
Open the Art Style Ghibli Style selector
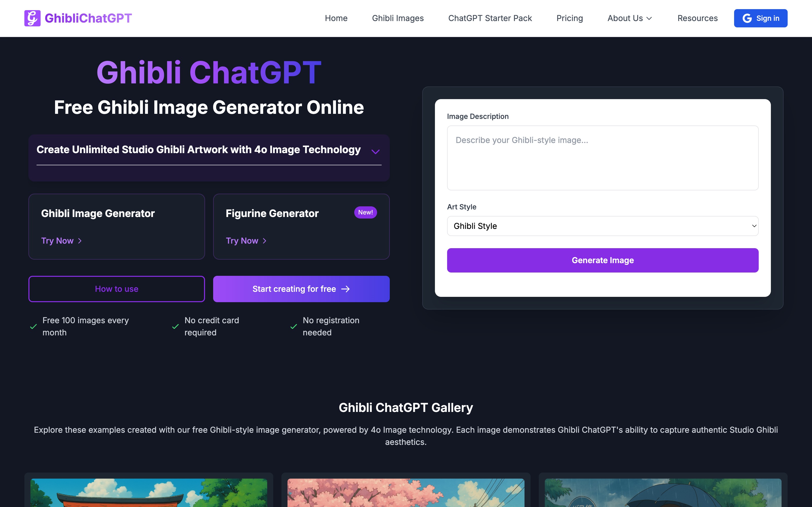pyautogui.click(x=602, y=226)
